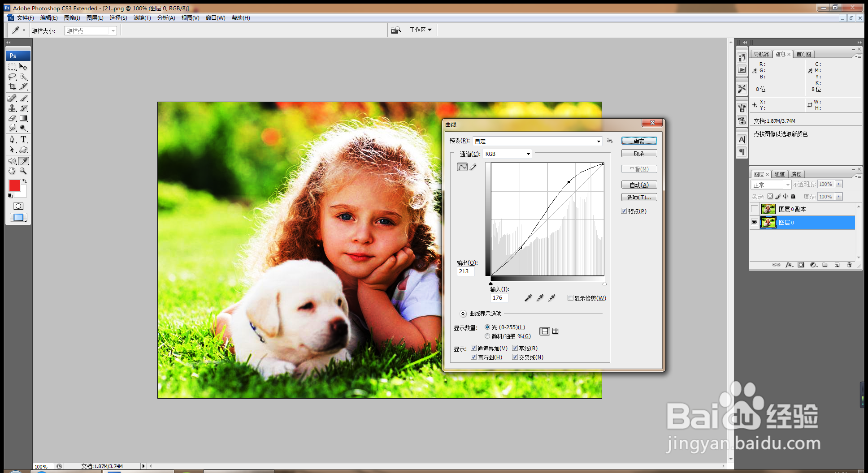Select 颜料/油墨 % radio option
Screen dimensions: 868x473
tap(487, 336)
